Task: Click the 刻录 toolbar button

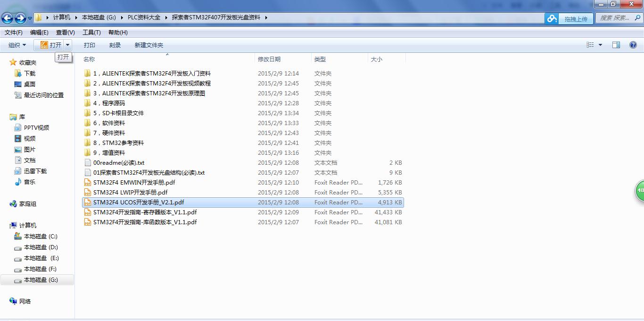Action: pyautogui.click(x=115, y=45)
